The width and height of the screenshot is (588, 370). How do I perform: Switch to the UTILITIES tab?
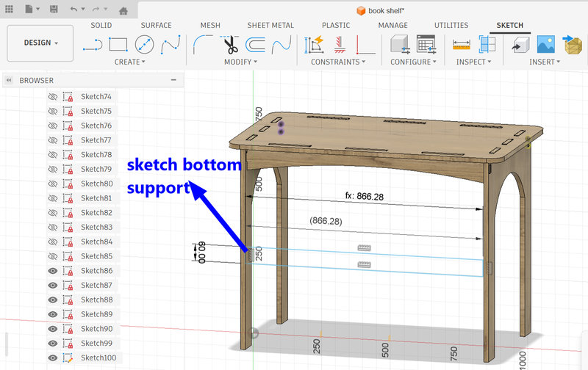coord(451,25)
